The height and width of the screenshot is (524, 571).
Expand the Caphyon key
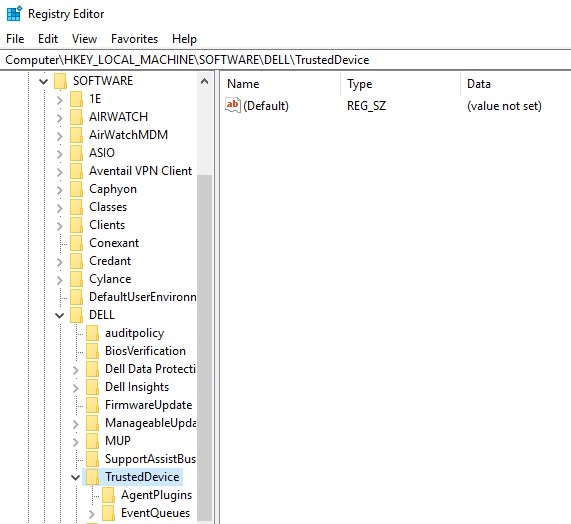point(59,190)
